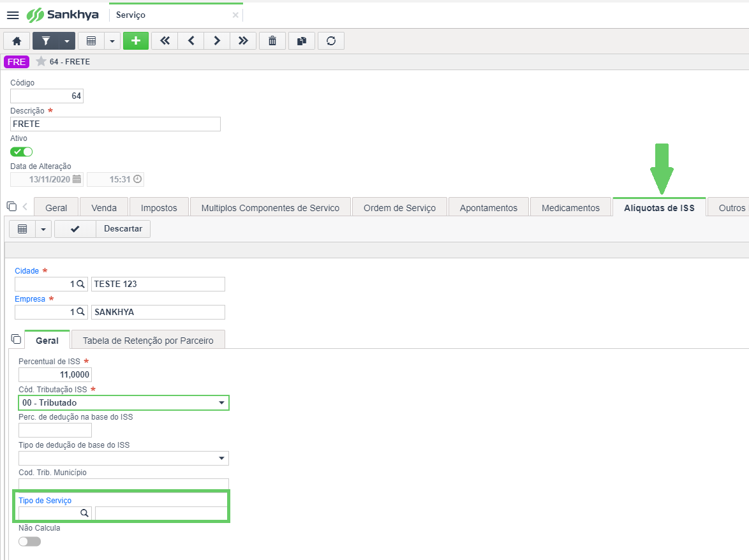Open the Cód. Tributação ISS dropdown

point(124,403)
